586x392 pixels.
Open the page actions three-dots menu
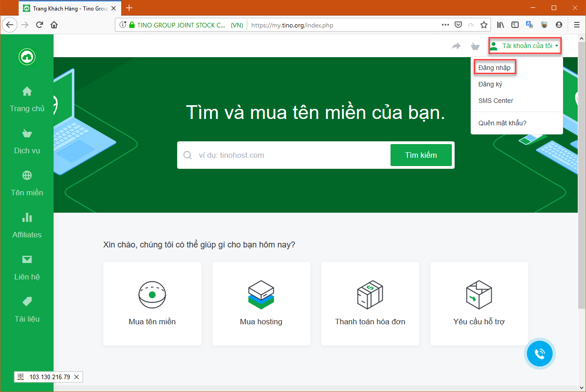(445, 25)
